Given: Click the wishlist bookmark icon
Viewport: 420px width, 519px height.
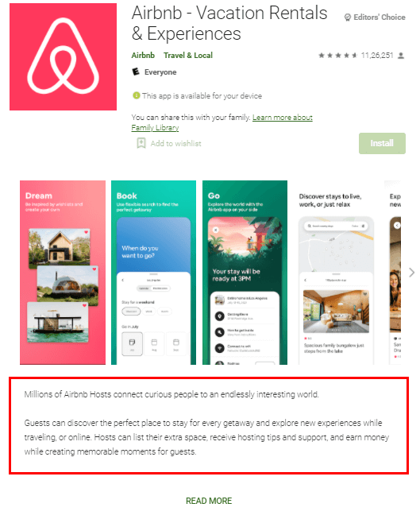Looking at the screenshot, I should click(x=141, y=143).
